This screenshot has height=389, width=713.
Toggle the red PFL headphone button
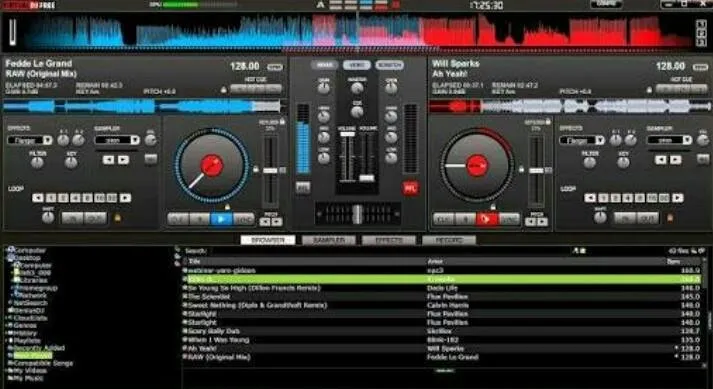coord(410,188)
